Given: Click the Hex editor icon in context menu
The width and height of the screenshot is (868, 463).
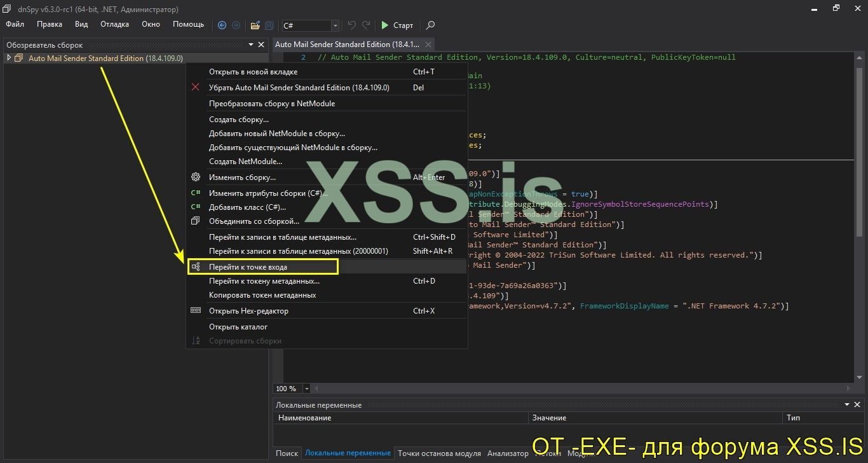Looking at the screenshot, I should pyautogui.click(x=196, y=311).
